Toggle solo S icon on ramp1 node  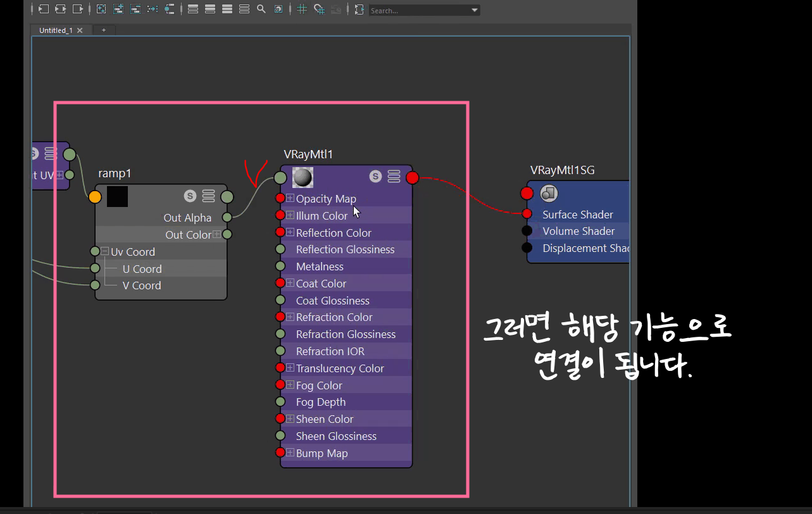click(190, 196)
